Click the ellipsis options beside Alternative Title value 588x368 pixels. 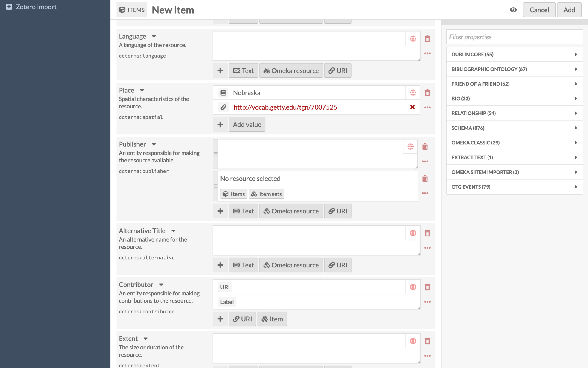tap(427, 248)
